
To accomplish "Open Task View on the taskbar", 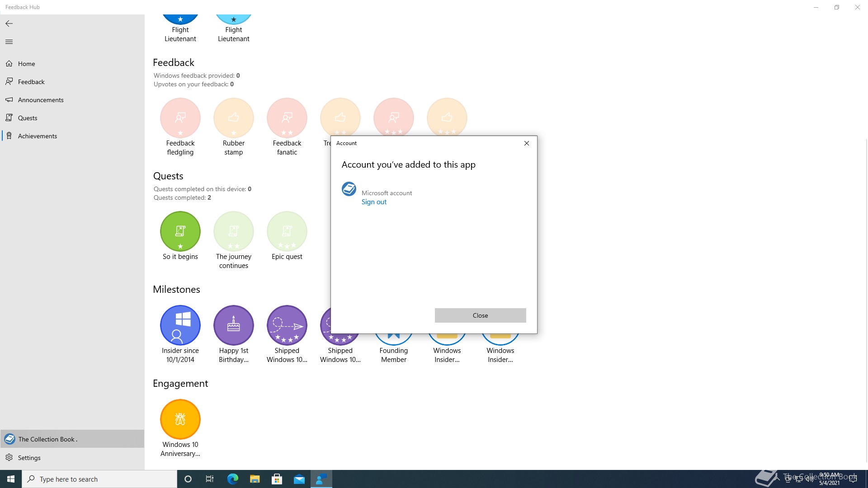I will (210, 479).
